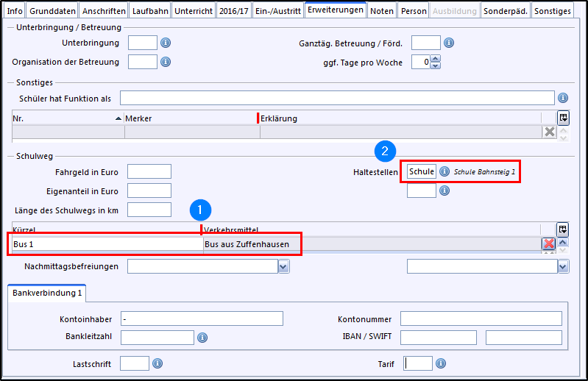This screenshot has width=588, height=381.
Task: Click info icon beside Schüler hat Funktion als
Action: click(563, 98)
